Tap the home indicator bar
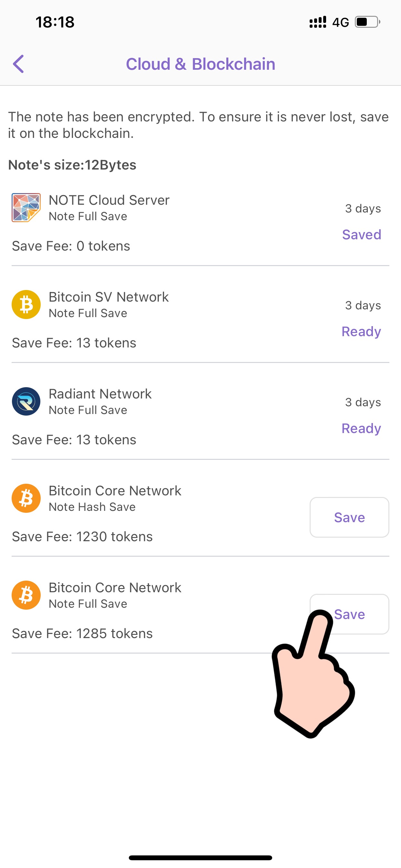Viewport: 401px width, 868px height. pyautogui.click(x=200, y=858)
